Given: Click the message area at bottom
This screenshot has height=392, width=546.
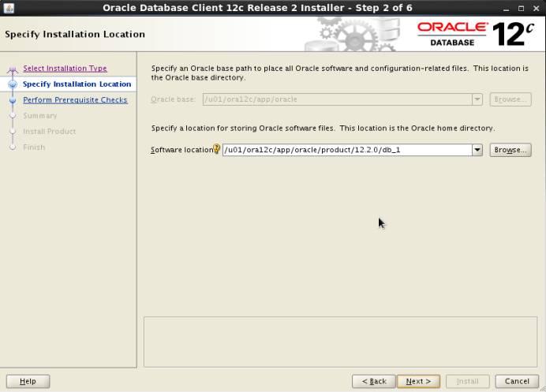Looking at the screenshot, I should [x=341, y=342].
